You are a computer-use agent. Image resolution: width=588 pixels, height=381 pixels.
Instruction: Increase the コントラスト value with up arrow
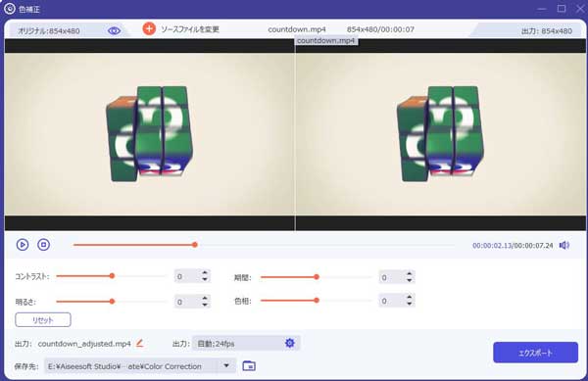[x=205, y=273]
